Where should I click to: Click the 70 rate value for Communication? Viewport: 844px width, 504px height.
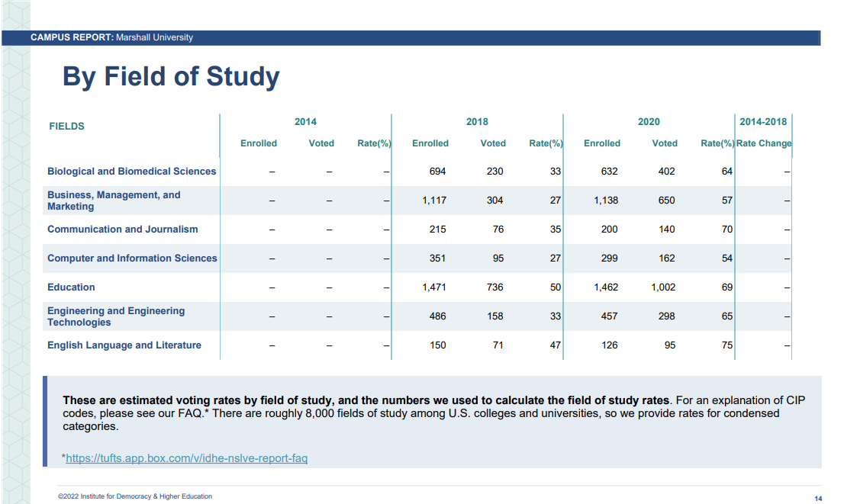pyautogui.click(x=727, y=230)
